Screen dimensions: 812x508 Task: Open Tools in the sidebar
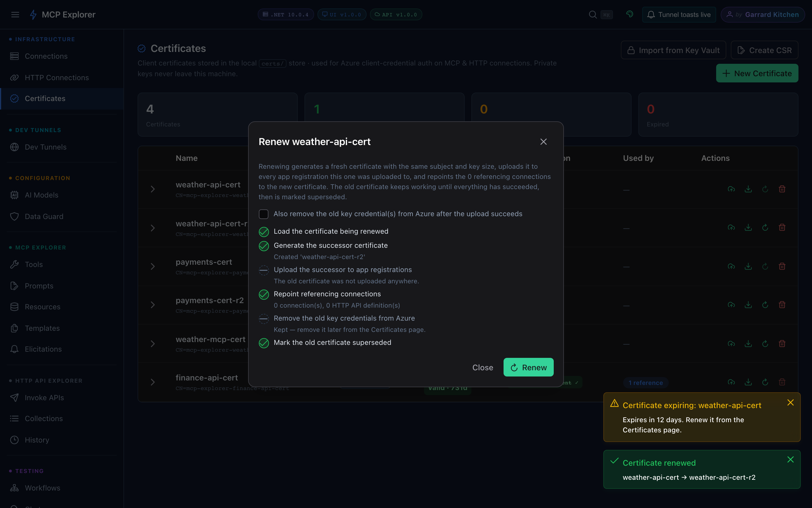click(x=62, y=264)
